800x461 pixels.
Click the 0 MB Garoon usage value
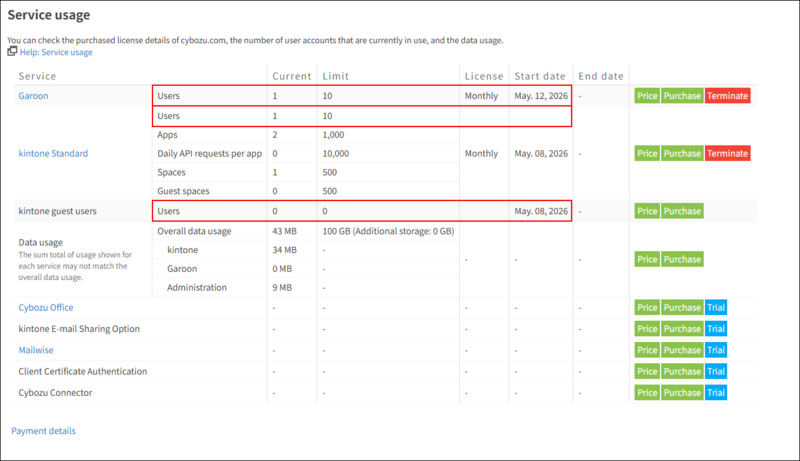click(x=282, y=269)
